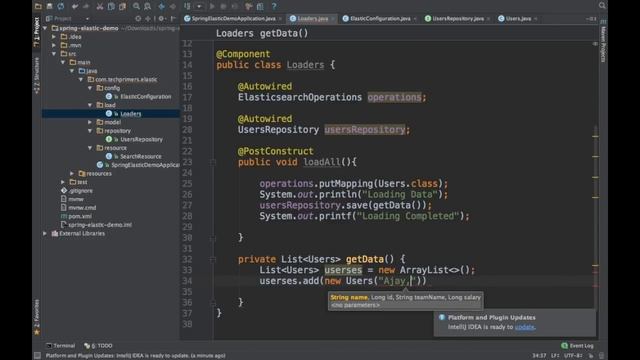Click the navigate Back arrow icon
640x360 pixels.
pyautogui.click(x=162, y=6)
